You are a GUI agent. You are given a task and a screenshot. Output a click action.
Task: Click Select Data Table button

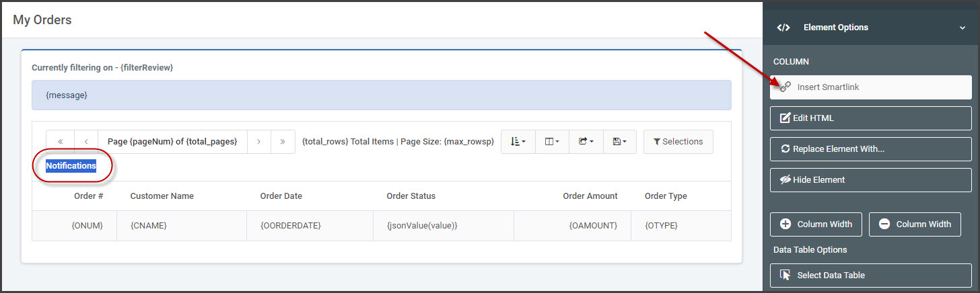point(871,276)
